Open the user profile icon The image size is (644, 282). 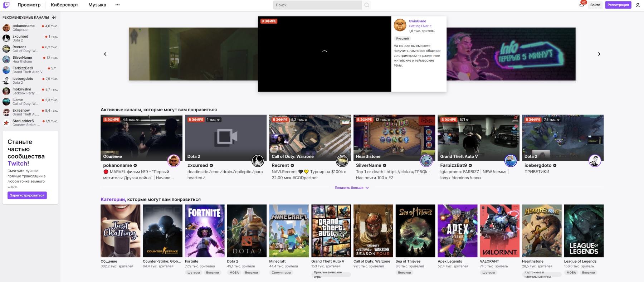coord(638,5)
